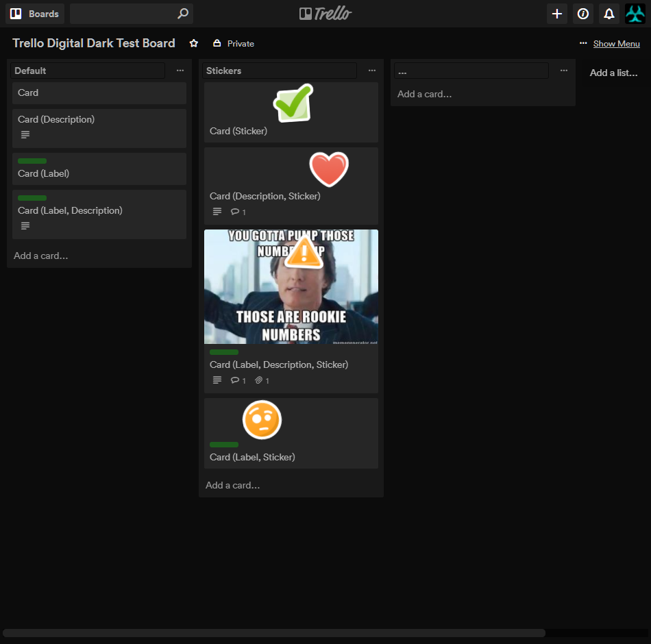This screenshot has width=651, height=644.
Task: Toggle the star to favorite the board
Action: coord(193,43)
